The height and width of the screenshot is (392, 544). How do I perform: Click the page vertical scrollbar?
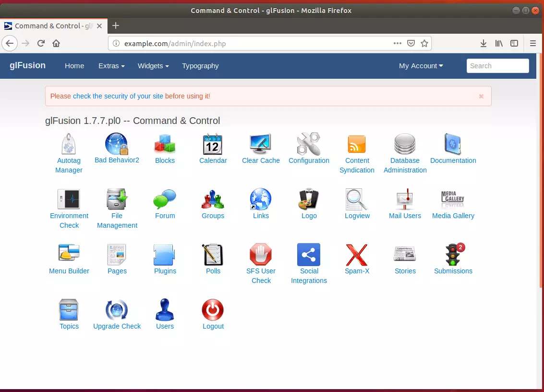point(541,170)
